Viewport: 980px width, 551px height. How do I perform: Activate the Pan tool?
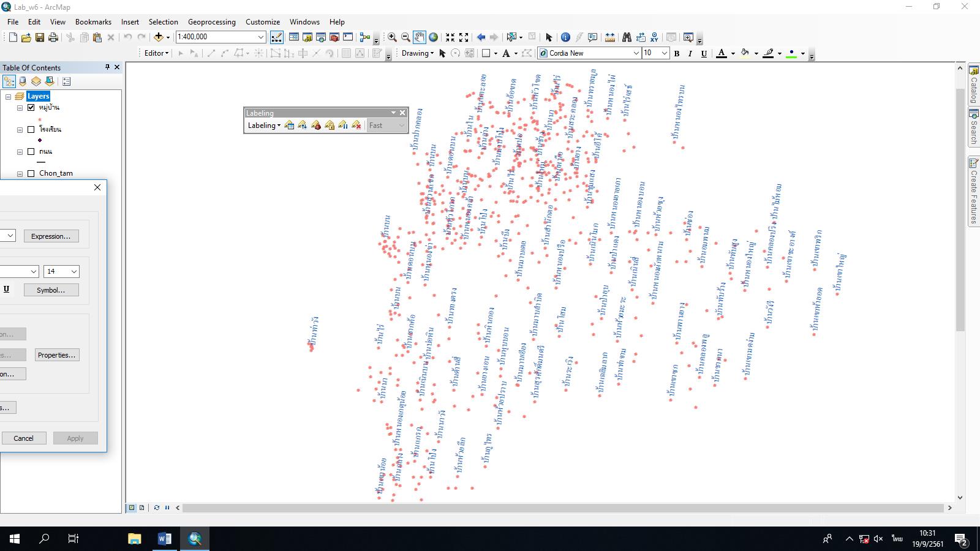coord(419,37)
